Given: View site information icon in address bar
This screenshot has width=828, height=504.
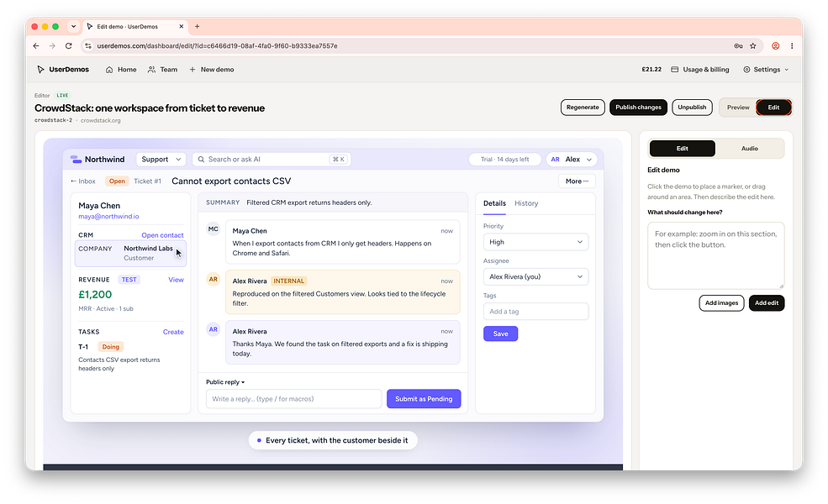Looking at the screenshot, I should (x=88, y=46).
